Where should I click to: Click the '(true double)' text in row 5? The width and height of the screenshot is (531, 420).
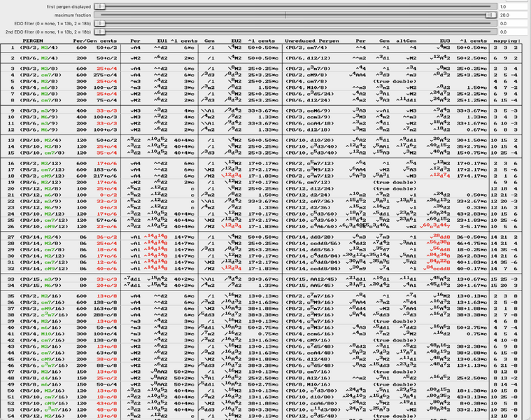[395, 81]
